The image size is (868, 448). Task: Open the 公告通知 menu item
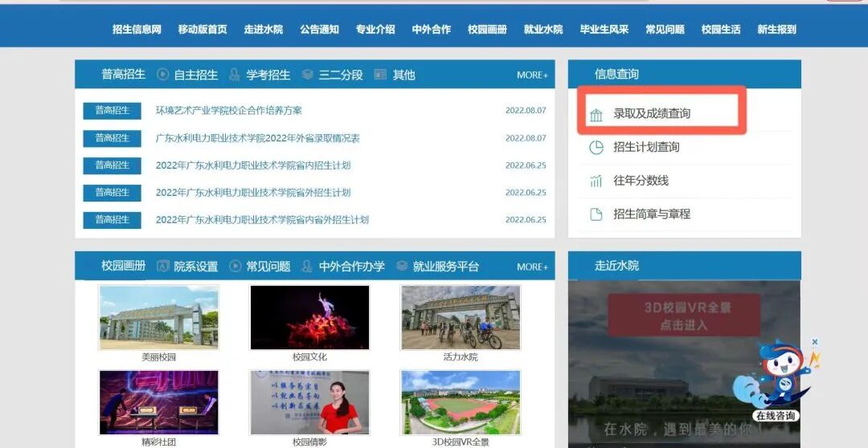(x=319, y=30)
